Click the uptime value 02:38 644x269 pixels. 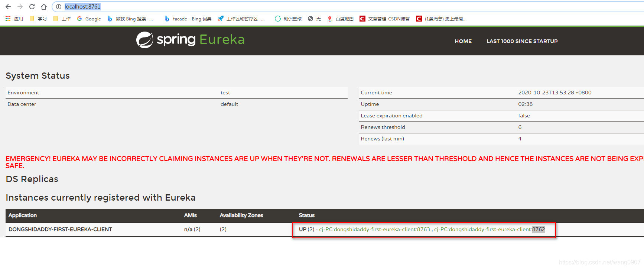pos(526,104)
